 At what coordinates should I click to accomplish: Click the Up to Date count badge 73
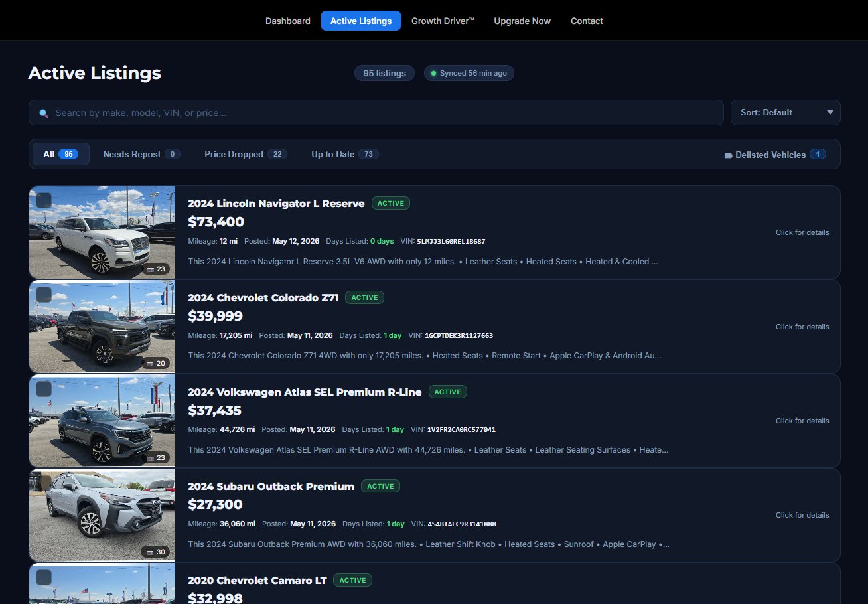click(x=369, y=154)
